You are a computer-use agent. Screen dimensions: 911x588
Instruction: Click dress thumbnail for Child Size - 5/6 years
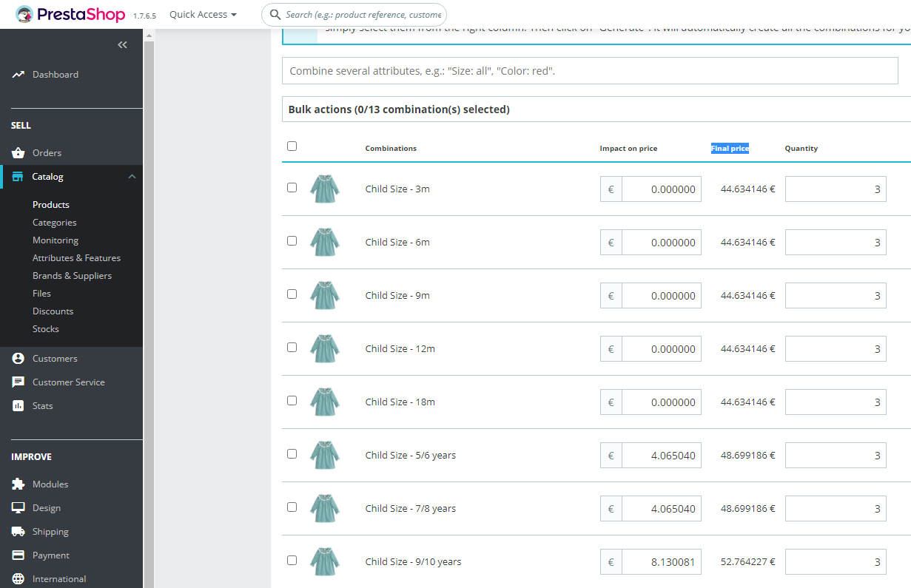pos(325,455)
